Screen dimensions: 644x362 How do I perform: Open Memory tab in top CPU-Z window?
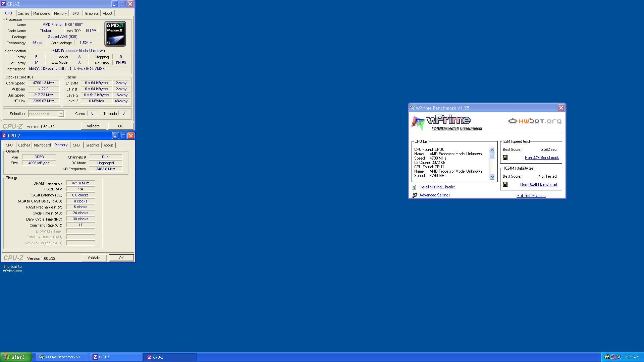[x=60, y=13]
